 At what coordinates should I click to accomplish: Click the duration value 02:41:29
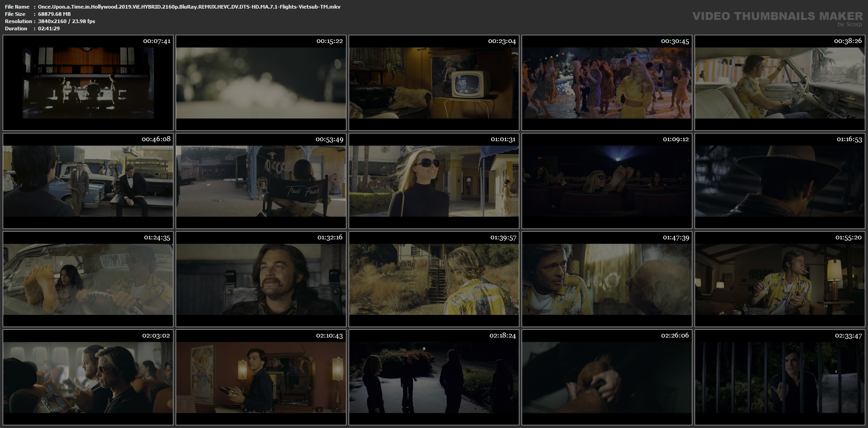point(49,29)
